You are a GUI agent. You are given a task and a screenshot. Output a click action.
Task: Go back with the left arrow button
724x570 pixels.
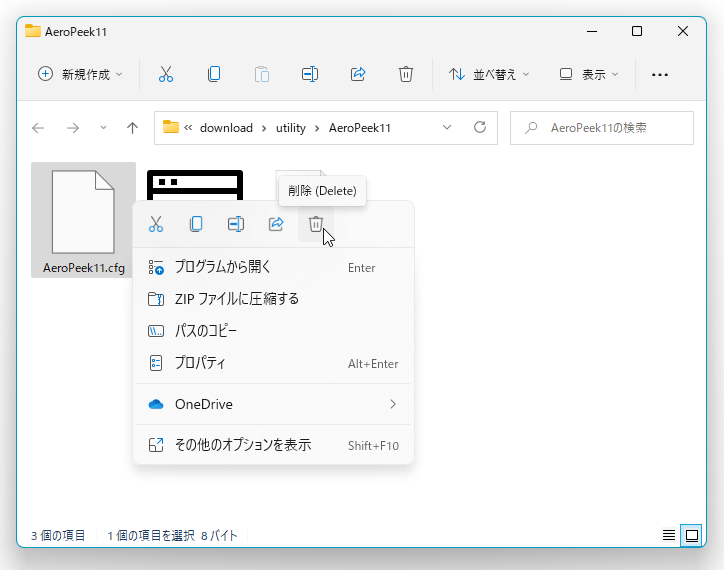click(x=38, y=128)
